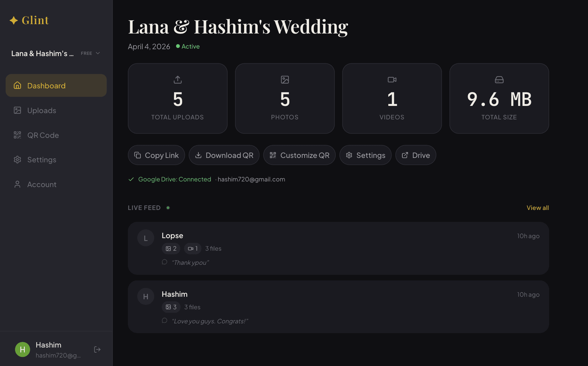Click the logout icon next to Hashim
Screen dimensions: 588x366
tap(97, 349)
